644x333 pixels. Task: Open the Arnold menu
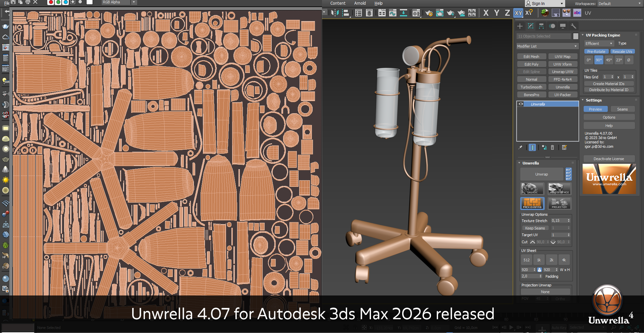pyautogui.click(x=360, y=3)
